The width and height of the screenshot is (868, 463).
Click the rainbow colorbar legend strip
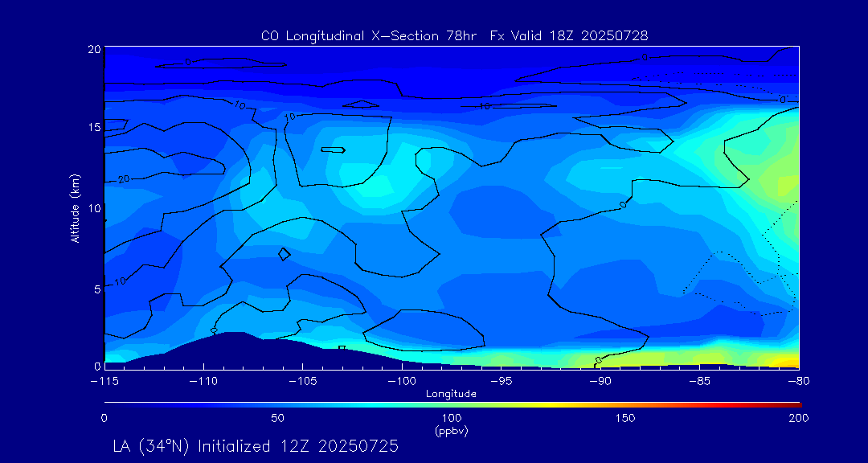point(452,405)
